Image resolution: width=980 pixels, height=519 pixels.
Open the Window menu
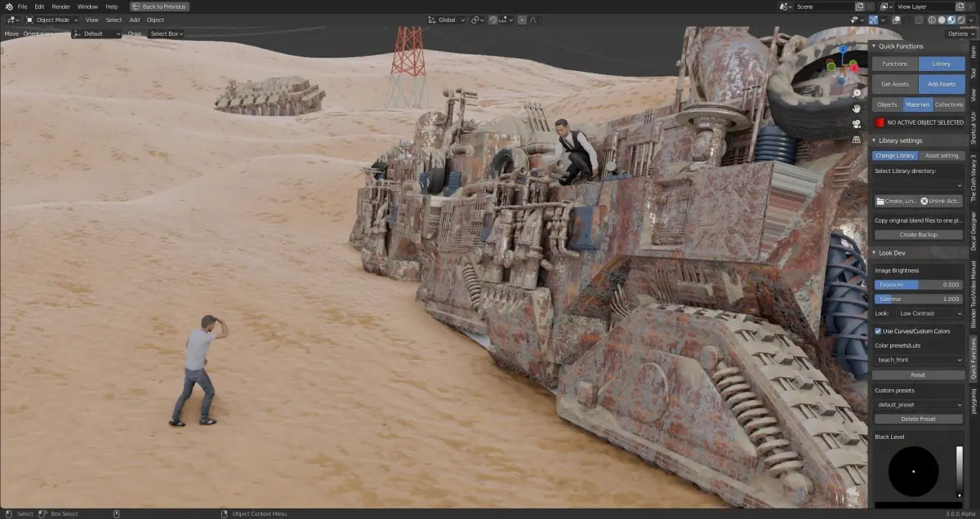coord(87,7)
